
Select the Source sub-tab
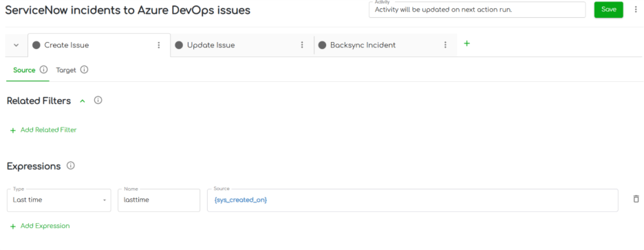pos(24,70)
